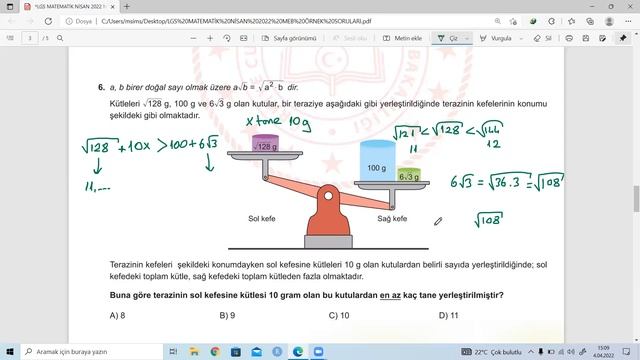Expand the Çiz pen options dropdown
This screenshot has height=360, width=640.
[x=467, y=38]
